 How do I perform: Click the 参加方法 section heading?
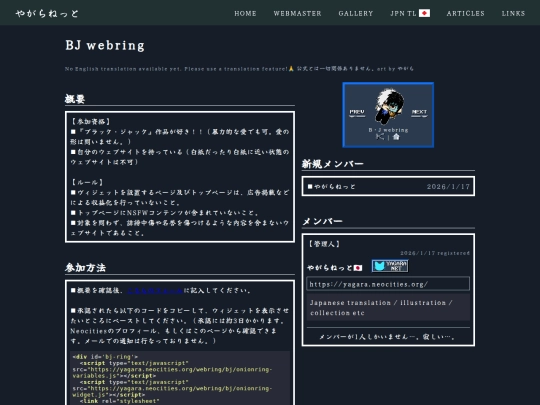[85, 268]
